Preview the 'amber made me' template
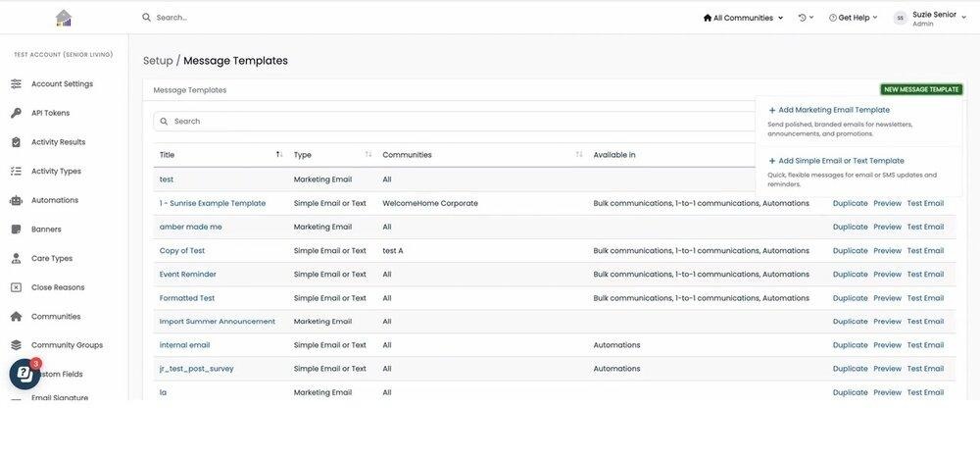The height and width of the screenshot is (460, 980). coord(888,228)
